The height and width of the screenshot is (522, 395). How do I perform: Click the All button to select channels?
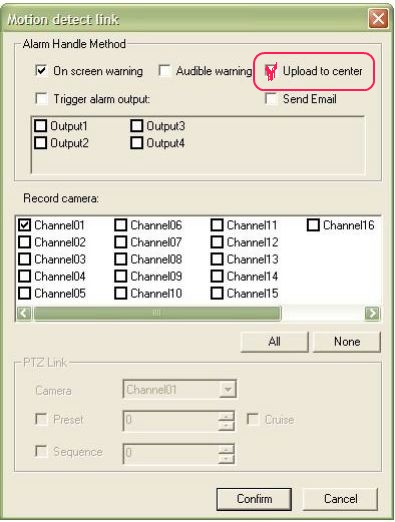click(274, 342)
